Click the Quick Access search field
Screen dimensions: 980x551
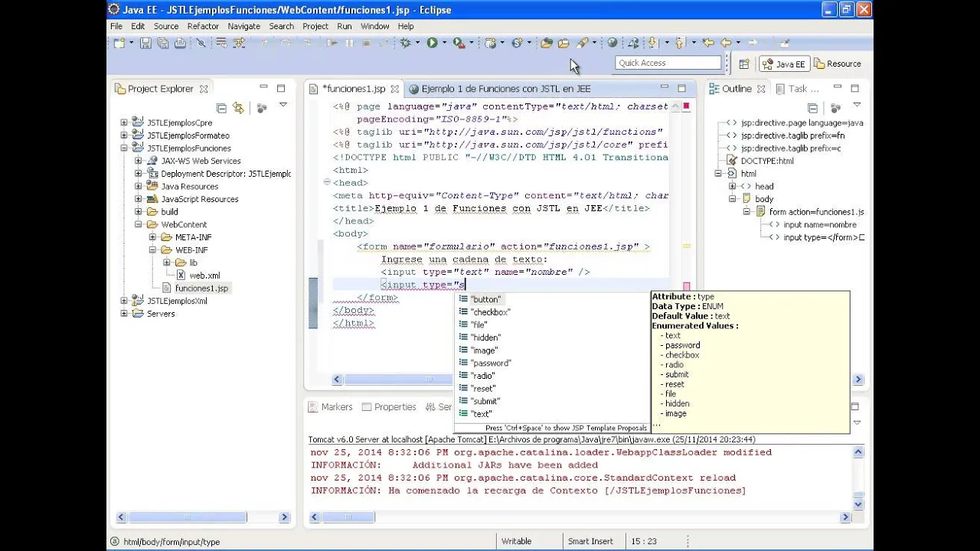[668, 63]
